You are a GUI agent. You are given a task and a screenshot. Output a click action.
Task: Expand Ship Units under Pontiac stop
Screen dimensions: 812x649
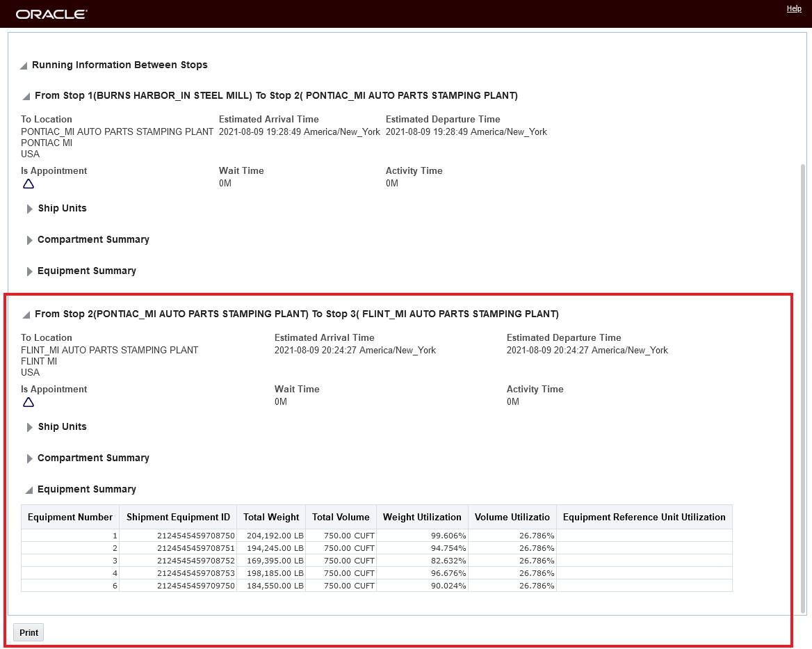(x=29, y=209)
